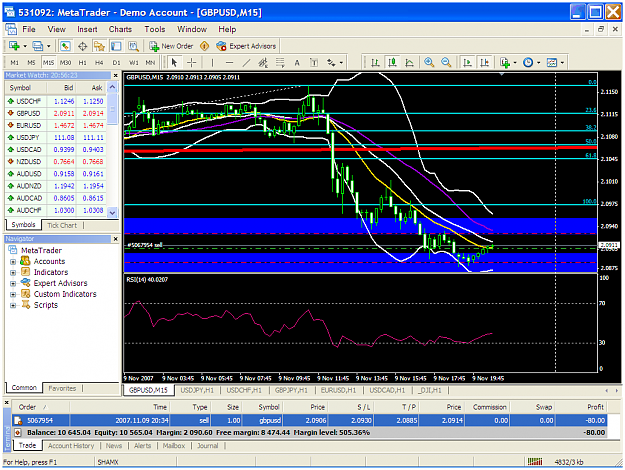
Task: Toggle Auto Scroll chart icon
Action: [x=467, y=63]
